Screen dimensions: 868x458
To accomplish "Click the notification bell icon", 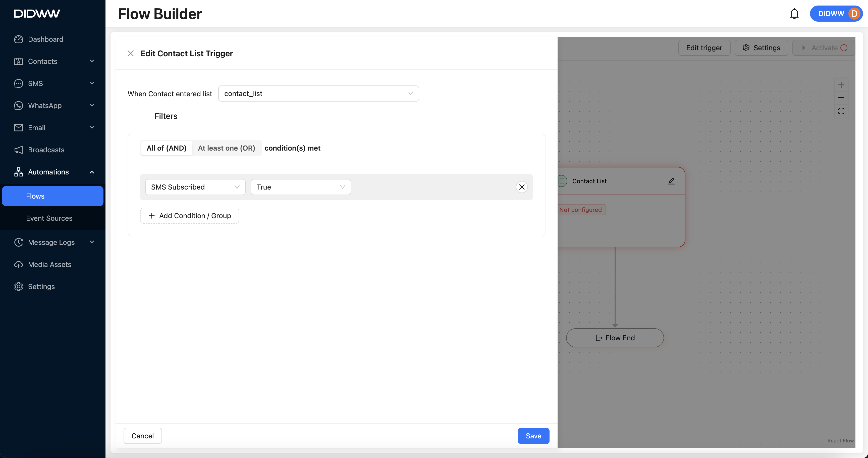I will click(x=794, y=14).
